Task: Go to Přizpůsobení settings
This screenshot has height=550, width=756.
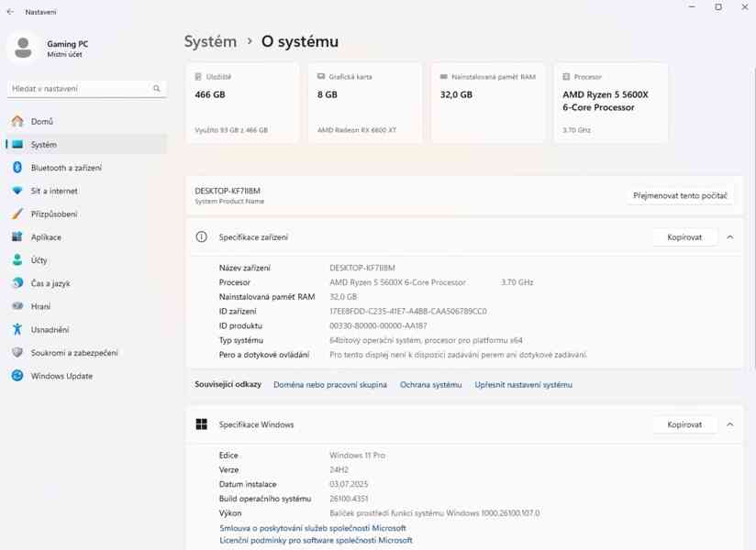Action: click(x=87, y=214)
